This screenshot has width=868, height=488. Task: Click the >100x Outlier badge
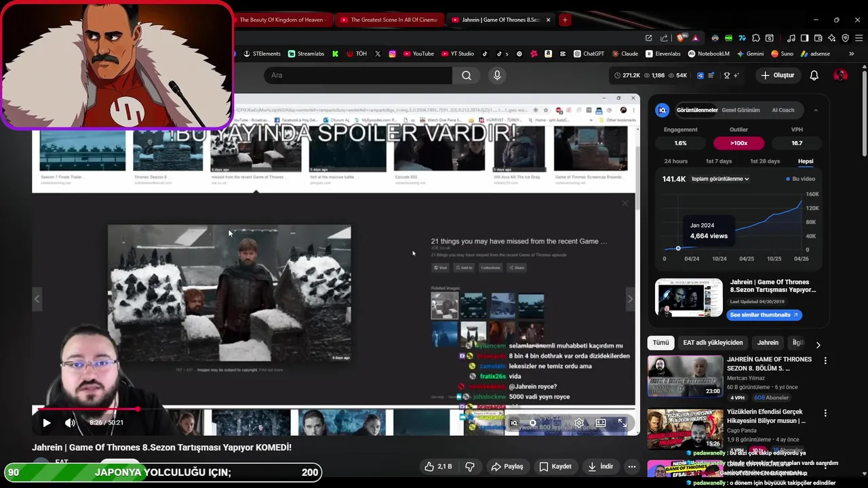(x=738, y=143)
